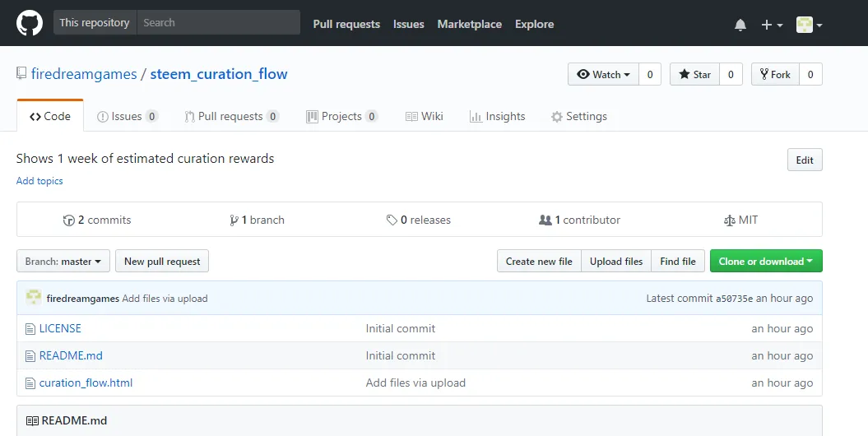Image resolution: width=868 pixels, height=436 pixels.
Task: Click the watchers count next to Watch
Action: click(x=650, y=74)
